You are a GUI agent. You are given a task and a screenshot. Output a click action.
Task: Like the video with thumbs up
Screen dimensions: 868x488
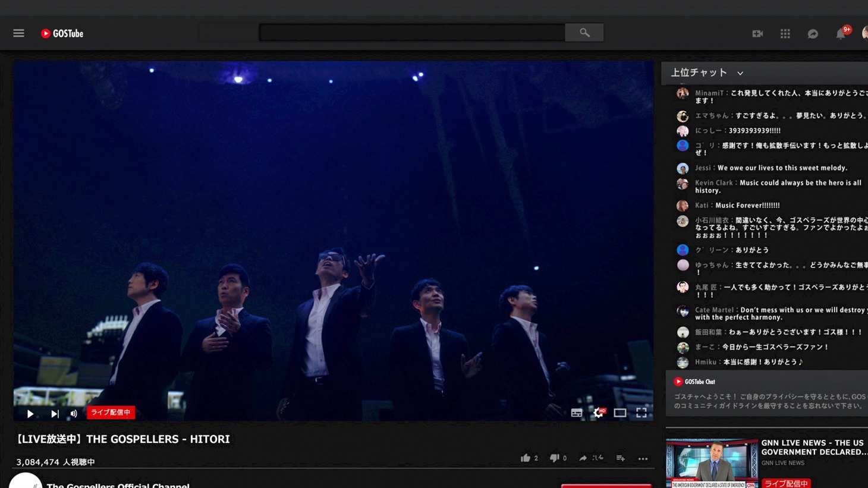pos(525,458)
